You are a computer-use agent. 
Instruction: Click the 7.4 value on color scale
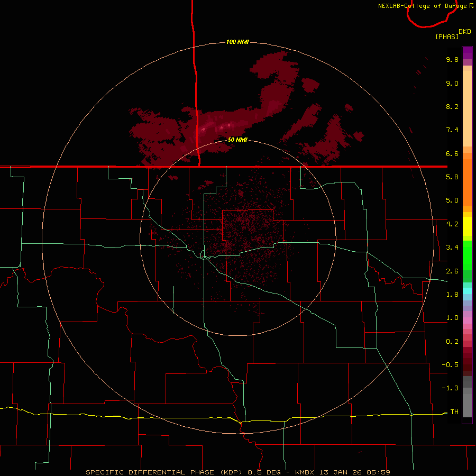(x=452, y=130)
